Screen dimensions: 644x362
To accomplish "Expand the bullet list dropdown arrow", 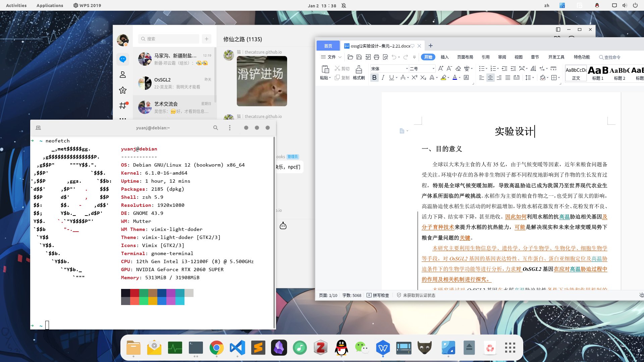I will (486, 69).
